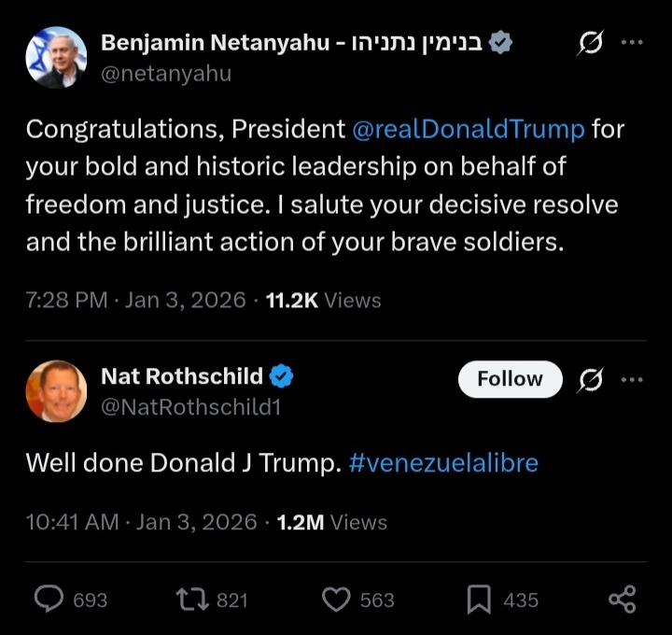
Task: Like the post with the heart icon
Action: point(336,600)
